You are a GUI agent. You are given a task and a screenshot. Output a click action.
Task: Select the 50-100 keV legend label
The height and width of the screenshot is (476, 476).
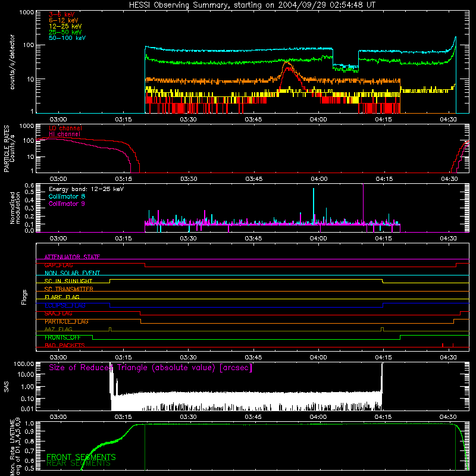click(67, 38)
